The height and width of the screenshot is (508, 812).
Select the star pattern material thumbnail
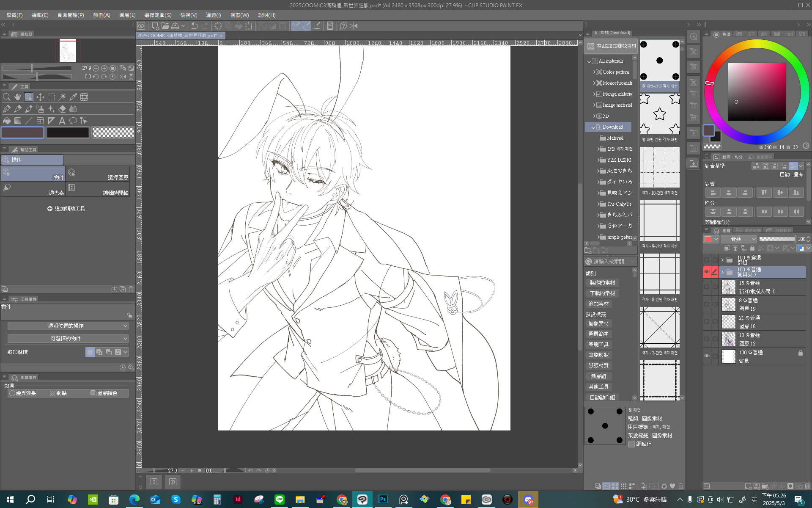coord(659,114)
